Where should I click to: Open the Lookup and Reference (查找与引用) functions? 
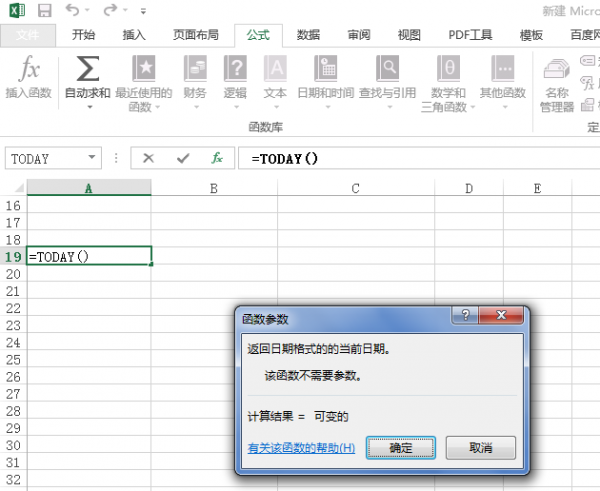pos(387,69)
